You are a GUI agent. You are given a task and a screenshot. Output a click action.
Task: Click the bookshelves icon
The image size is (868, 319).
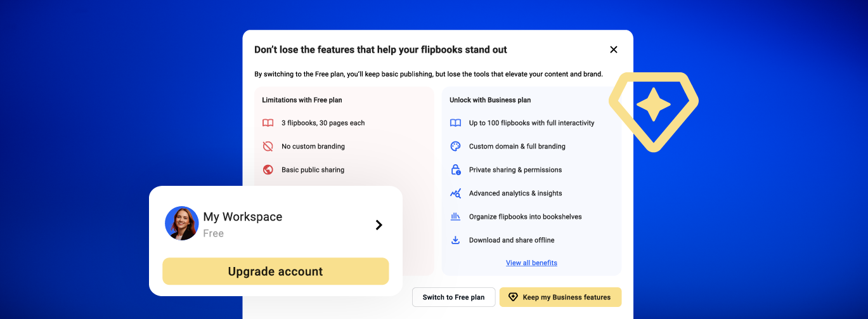tap(455, 217)
